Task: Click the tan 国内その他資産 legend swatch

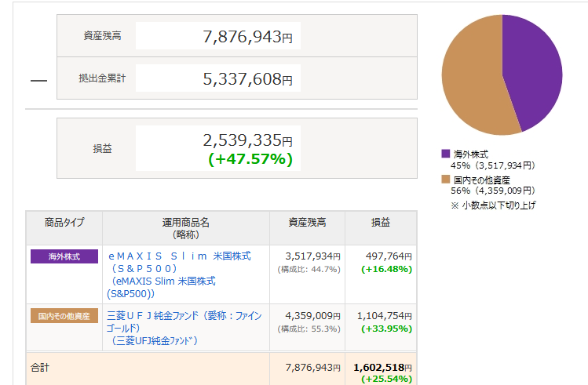Action: pyautogui.click(x=445, y=180)
